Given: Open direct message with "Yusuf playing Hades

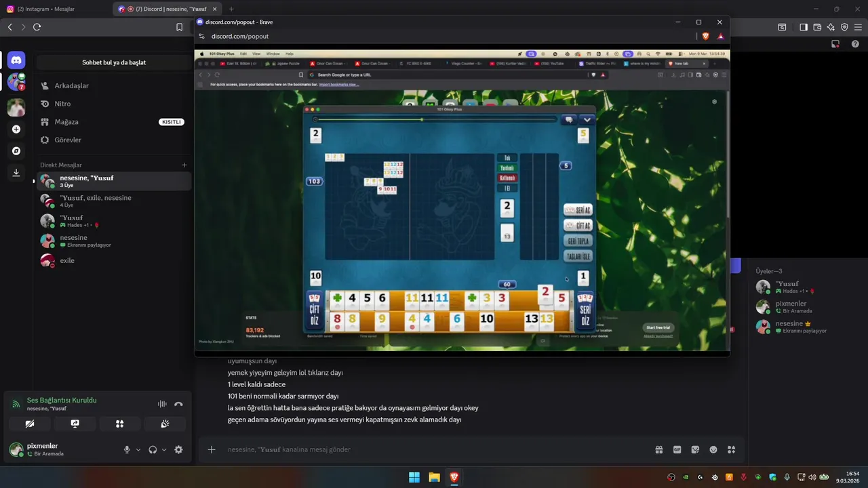Looking at the screenshot, I should [113, 221].
